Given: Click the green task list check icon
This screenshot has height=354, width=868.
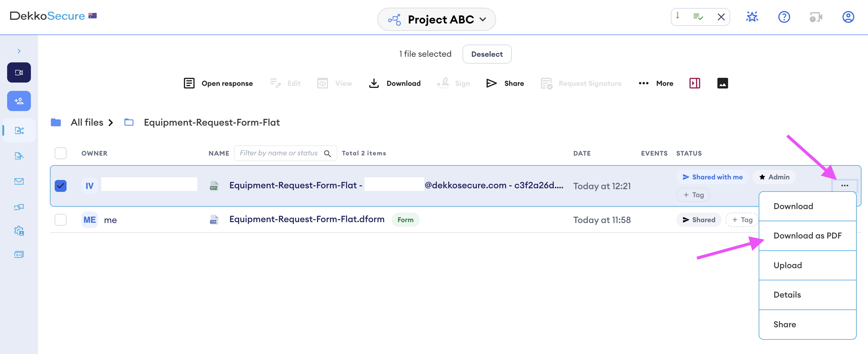Looking at the screenshot, I should (x=698, y=17).
